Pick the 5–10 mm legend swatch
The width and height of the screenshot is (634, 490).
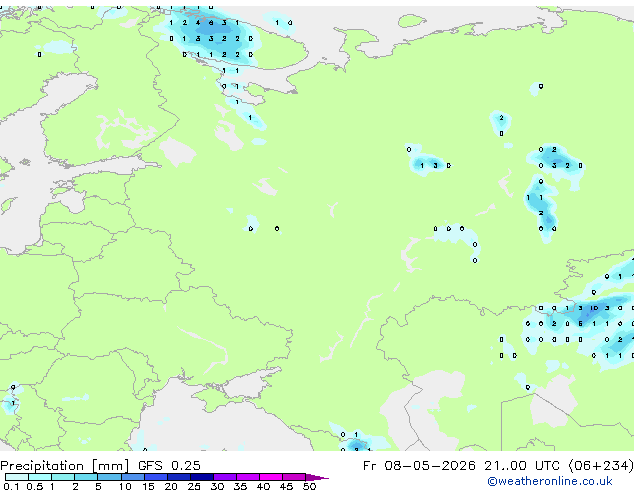click(x=109, y=477)
